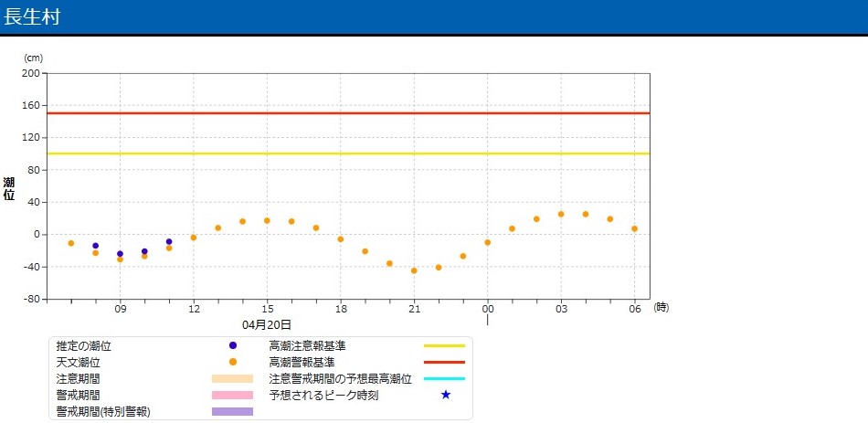The width and height of the screenshot is (868, 423).
Task: Click the 21 hour label on the time axis
Action: pyautogui.click(x=414, y=310)
